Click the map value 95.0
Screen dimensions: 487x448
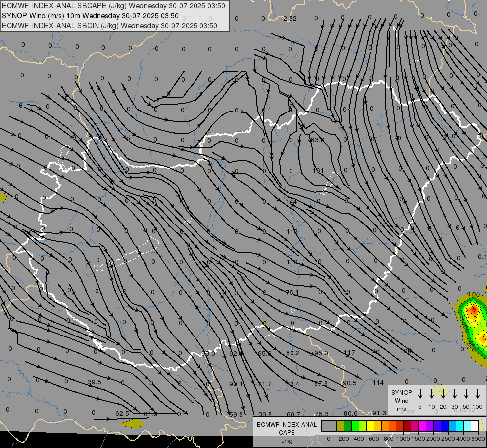click(321, 353)
